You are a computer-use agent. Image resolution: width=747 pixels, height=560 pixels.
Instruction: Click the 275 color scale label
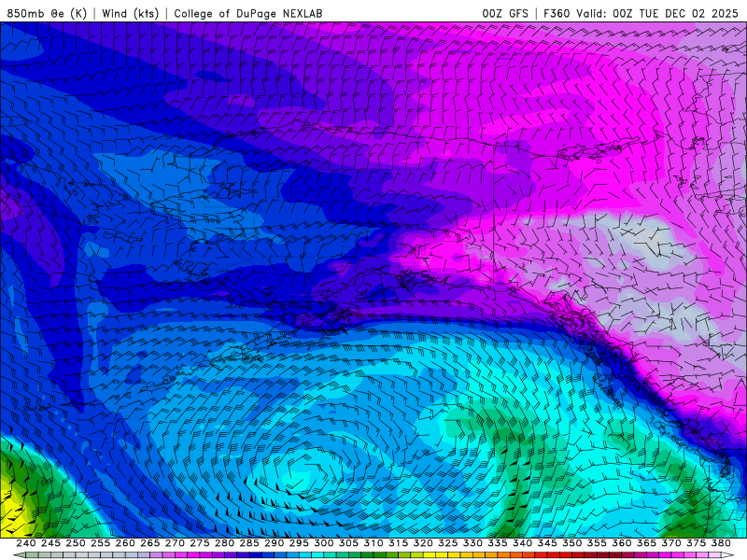point(200,543)
